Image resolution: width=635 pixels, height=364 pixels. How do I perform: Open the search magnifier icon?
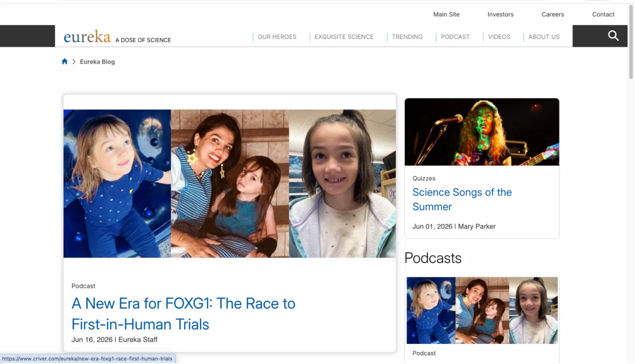(x=614, y=36)
